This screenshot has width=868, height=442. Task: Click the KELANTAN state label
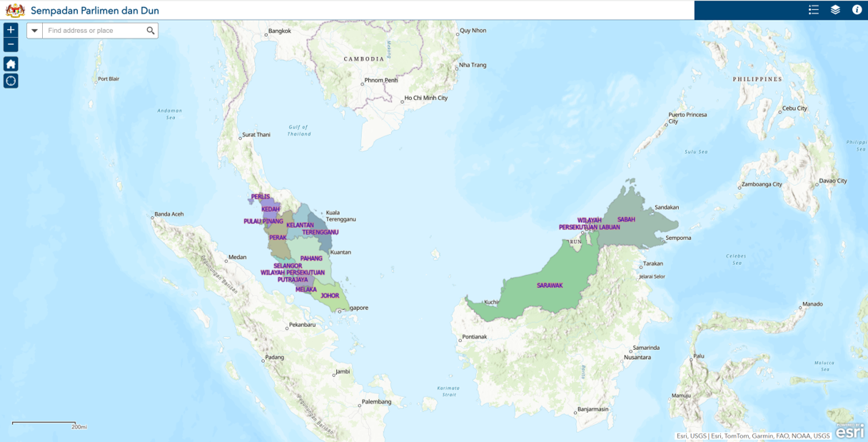point(300,226)
